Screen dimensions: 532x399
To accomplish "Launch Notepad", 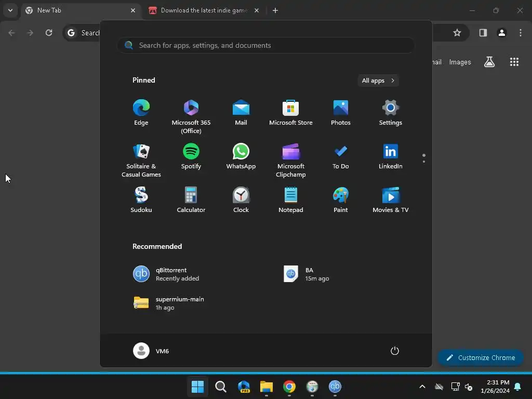I will (291, 200).
